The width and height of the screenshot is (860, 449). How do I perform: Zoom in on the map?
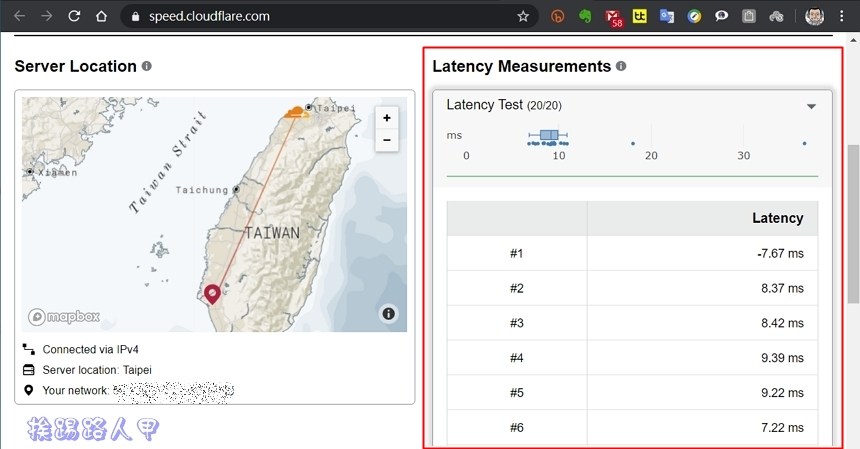[x=387, y=118]
